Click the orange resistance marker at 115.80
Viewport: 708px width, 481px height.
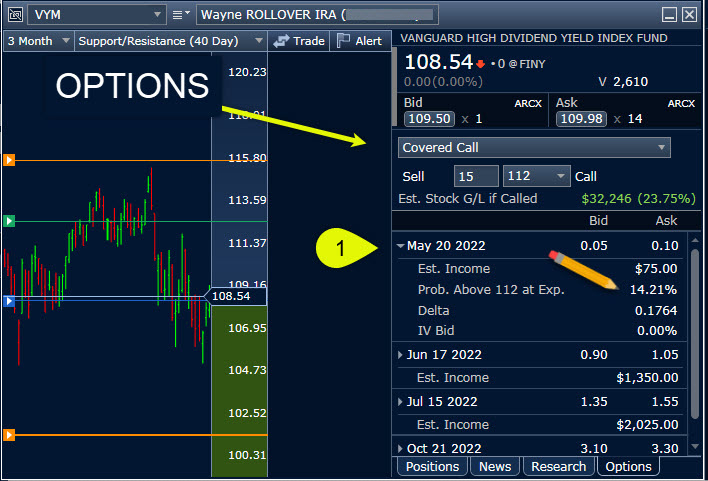click(x=9, y=160)
